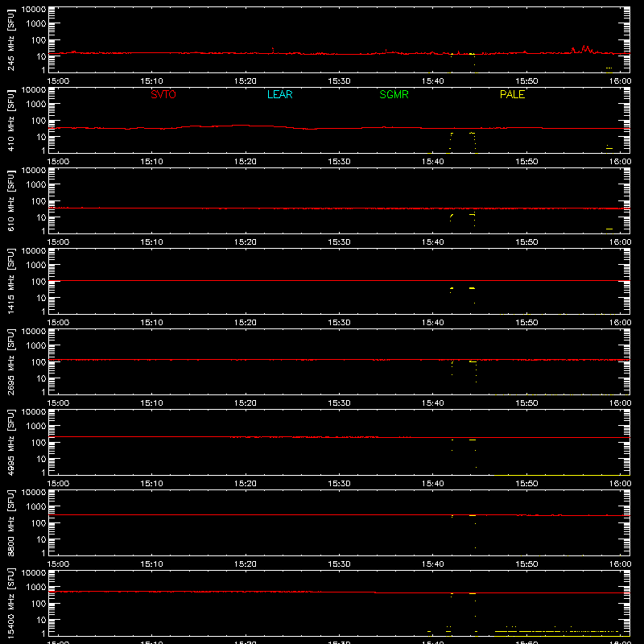Click the 15:10 time label under 610 MHz plot
This screenshot has width=644, height=644.
click(151, 242)
